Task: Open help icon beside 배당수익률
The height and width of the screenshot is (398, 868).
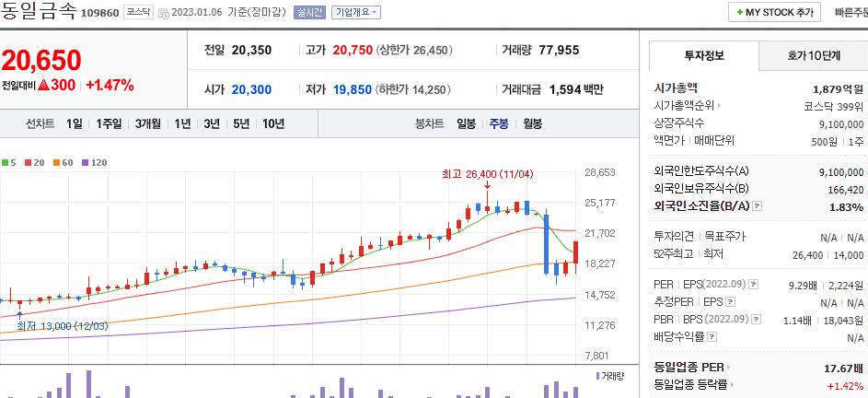Action: 712,336
